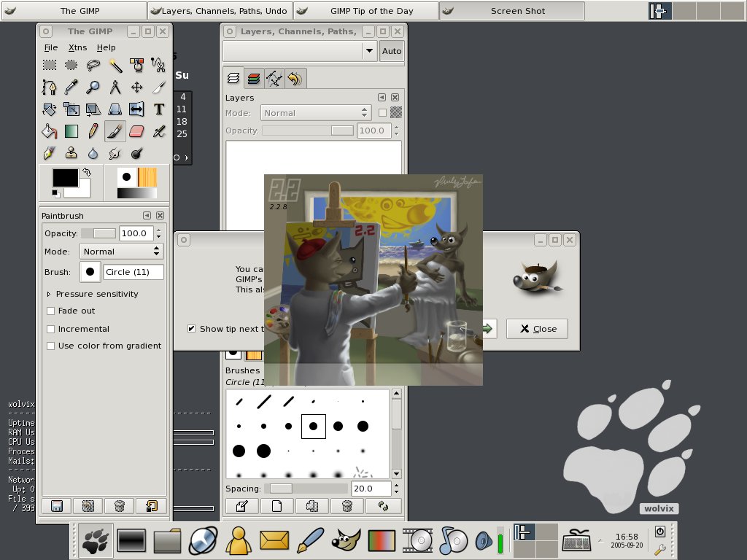The width and height of the screenshot is (747, 560).
Task: Switch to the Paths tab
Action: pyautogui.click(x=274, y=78)
